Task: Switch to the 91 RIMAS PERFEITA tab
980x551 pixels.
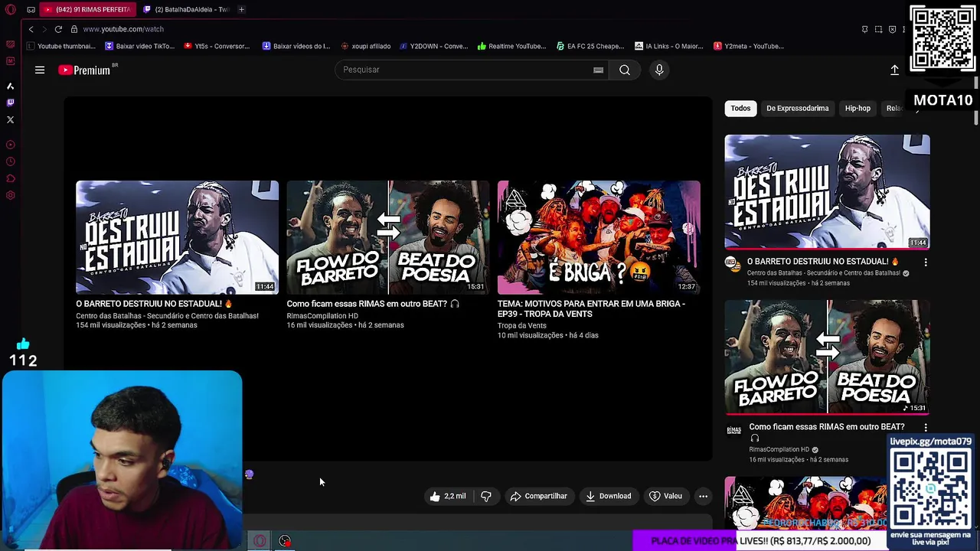Action: point(87,9)
